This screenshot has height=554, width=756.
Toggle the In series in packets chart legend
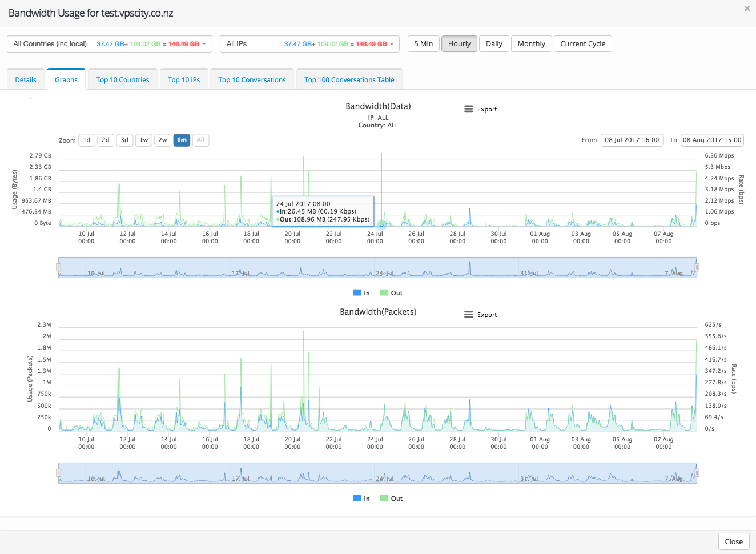point(361,499)
